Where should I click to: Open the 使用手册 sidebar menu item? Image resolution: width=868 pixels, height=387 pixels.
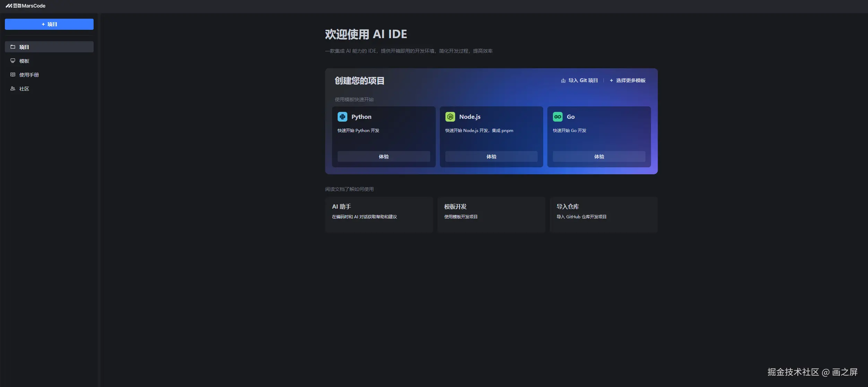coord(29,75)
